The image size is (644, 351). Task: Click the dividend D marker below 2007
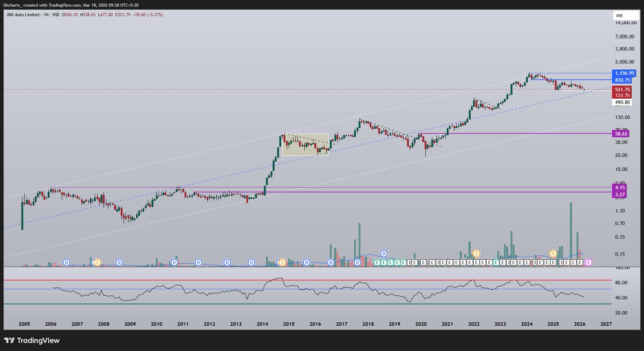(x=66, y=262)
